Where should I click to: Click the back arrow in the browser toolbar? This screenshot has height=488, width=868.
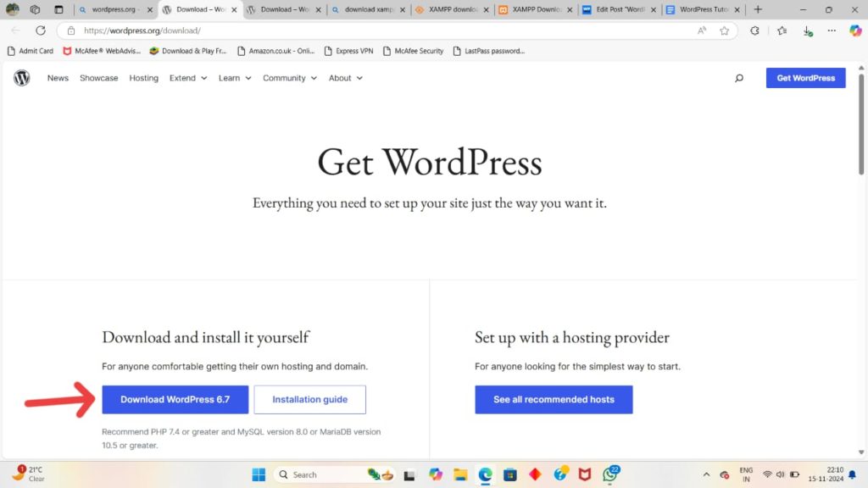click(x=15, y=30)
